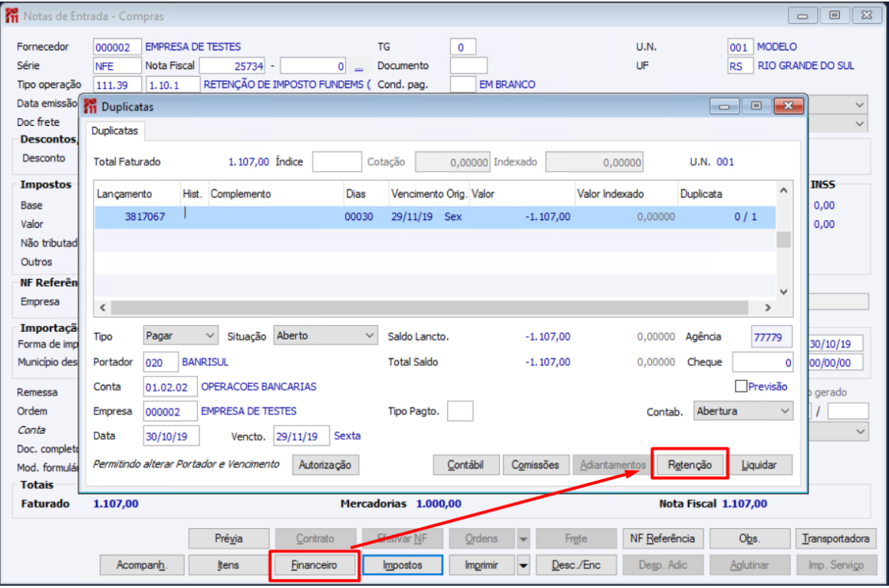This screenshot has width=889, height=588.
Task: Click the grid horizontal scrollbar right arrow
Action: (768, 307)
